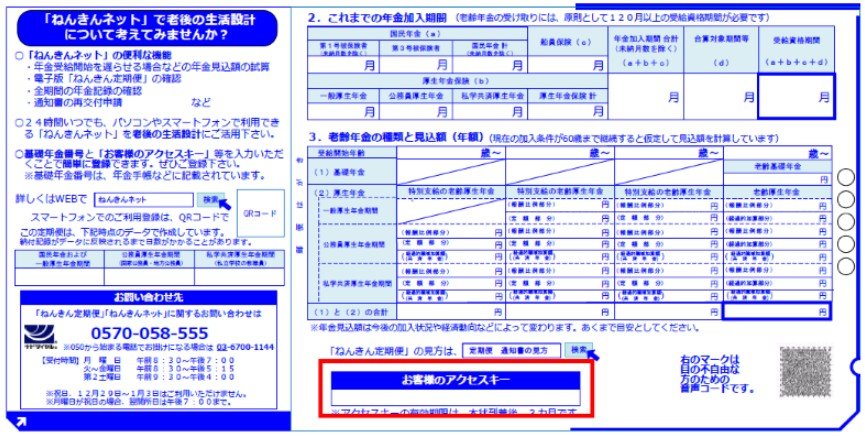Click the （1）基礎年金 row label

(x=352, y=172)
